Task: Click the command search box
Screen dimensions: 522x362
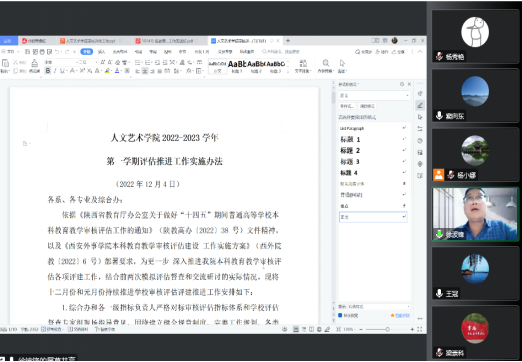Action: click(x=281, y=52)
